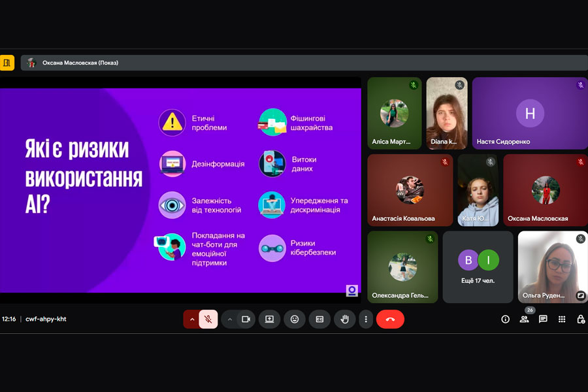Open the chat panel icon

pos(543,319)
